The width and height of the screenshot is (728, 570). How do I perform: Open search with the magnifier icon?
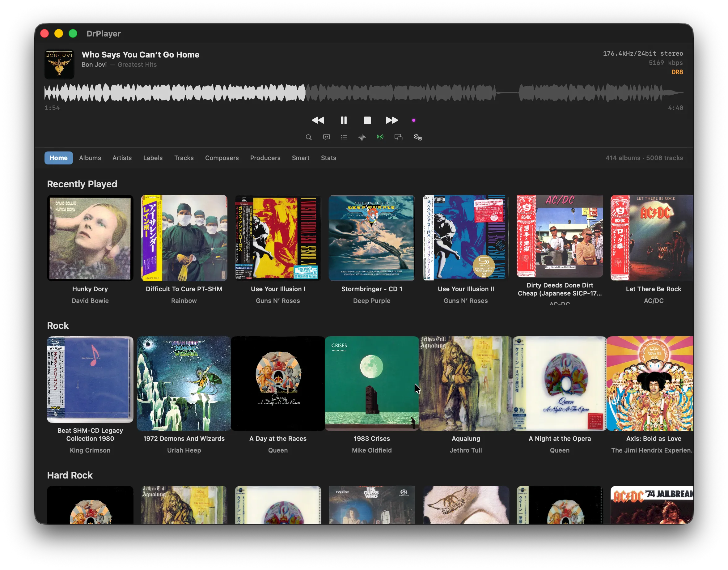(309, 137)
